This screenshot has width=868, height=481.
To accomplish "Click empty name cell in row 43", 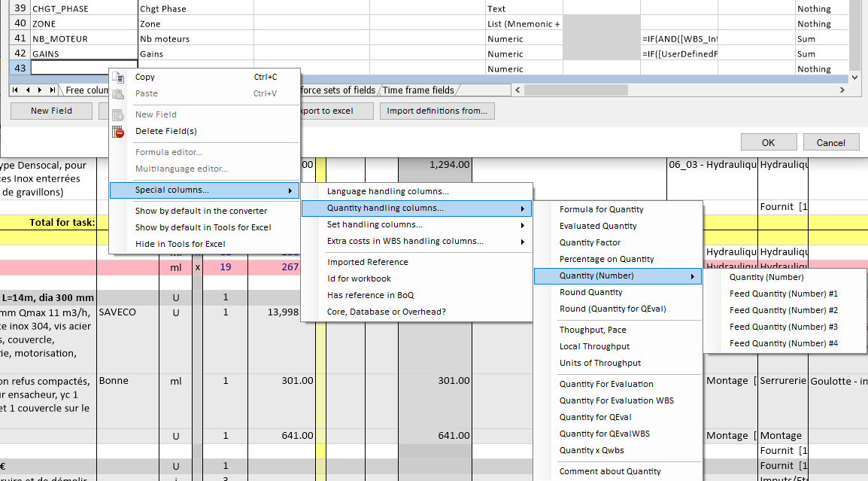I will (72, 68).
